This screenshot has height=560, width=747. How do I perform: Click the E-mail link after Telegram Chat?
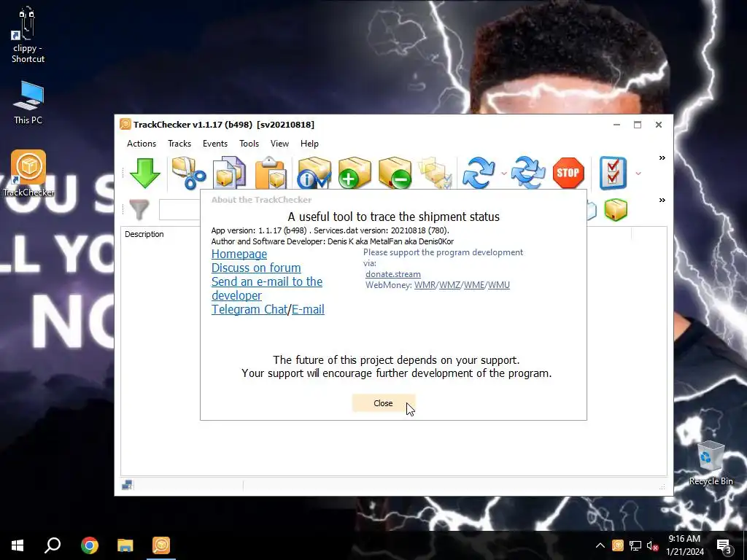309,309
